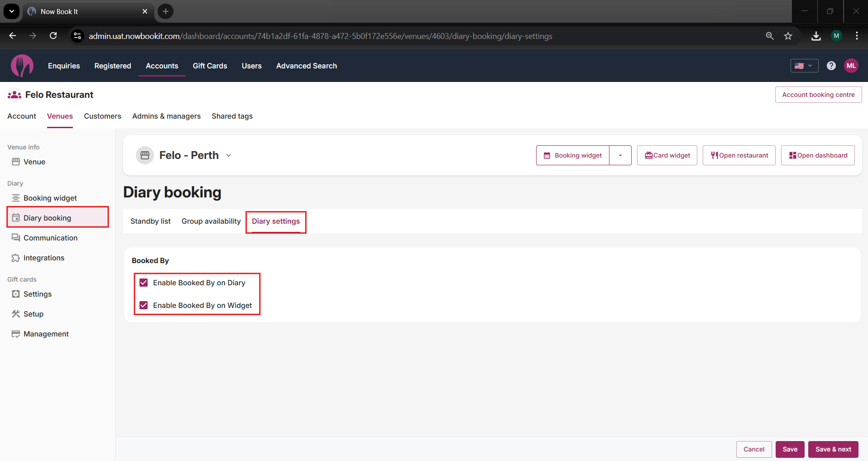Open the Communication sidebar item
This screenshot has height=461, width=868.
point(50,238)
